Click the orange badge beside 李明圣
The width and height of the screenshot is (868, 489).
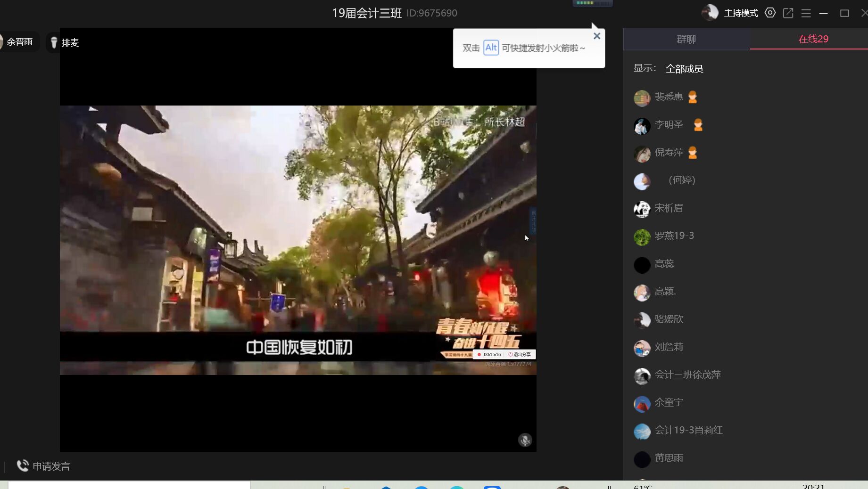tap(698, 125)
